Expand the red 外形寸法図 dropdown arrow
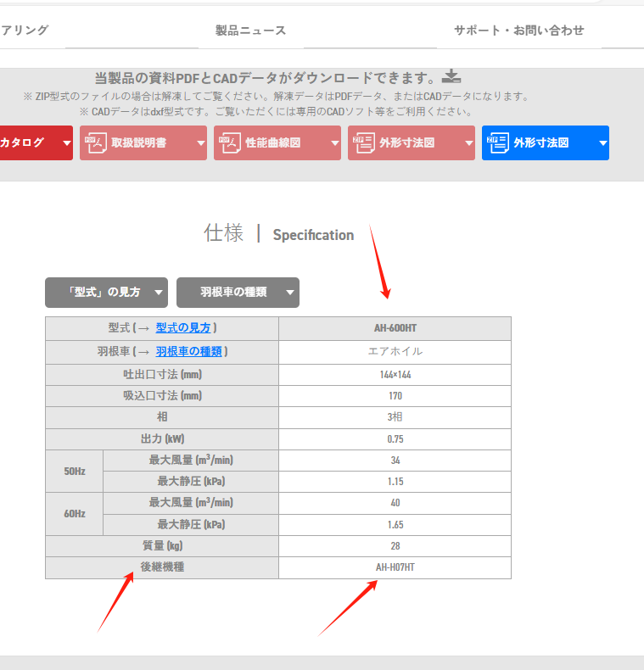Screen dimensions: 644x670 (469, 143)
